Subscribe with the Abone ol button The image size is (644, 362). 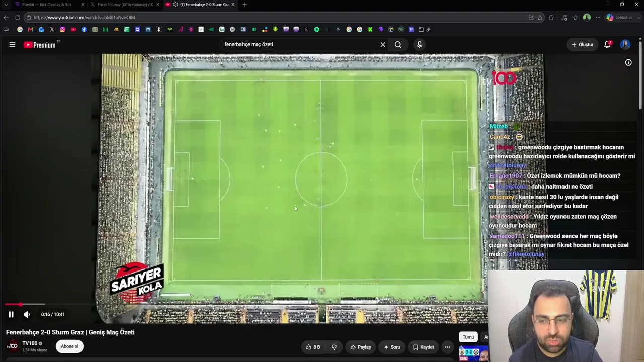[69, 346]
